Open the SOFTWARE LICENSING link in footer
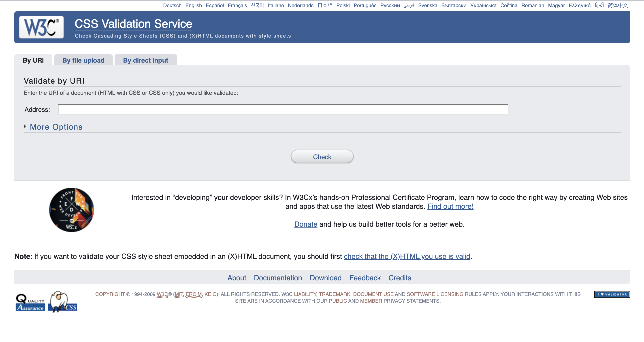The width and height of the screenshot is (644, 342). [x=435, y=294]
